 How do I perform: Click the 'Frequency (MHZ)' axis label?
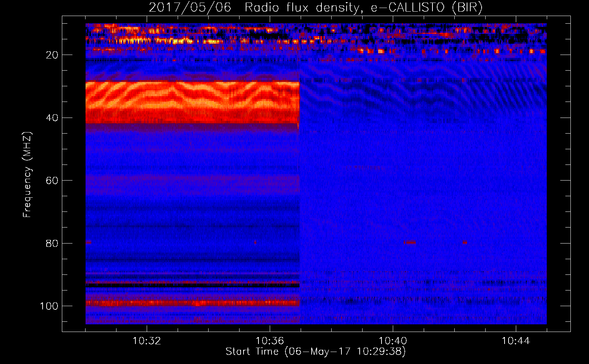coord(27,175)
